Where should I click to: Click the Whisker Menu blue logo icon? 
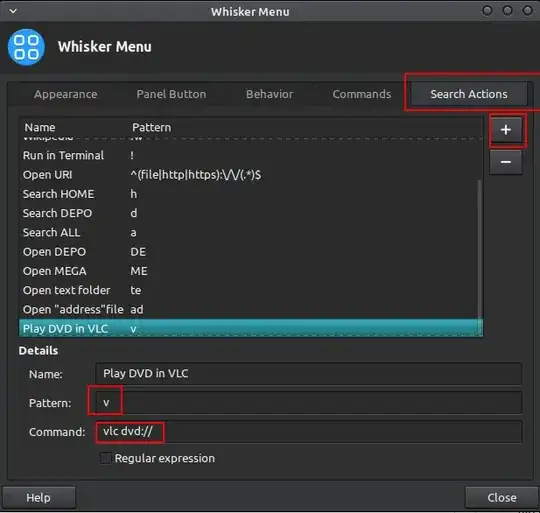pyautogui.click(x=26, y=47)
